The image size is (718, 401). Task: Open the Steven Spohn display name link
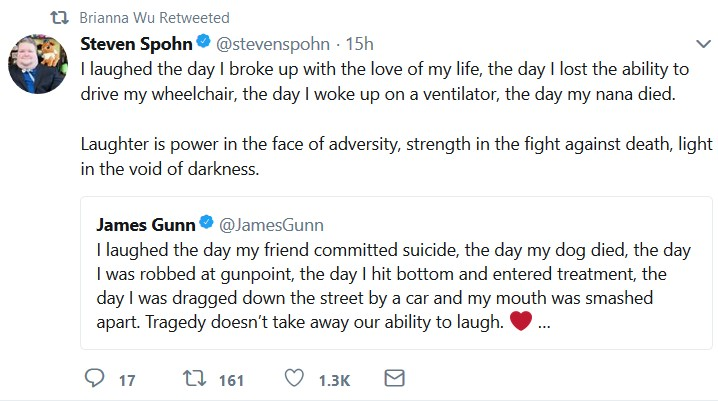point(136,44)
